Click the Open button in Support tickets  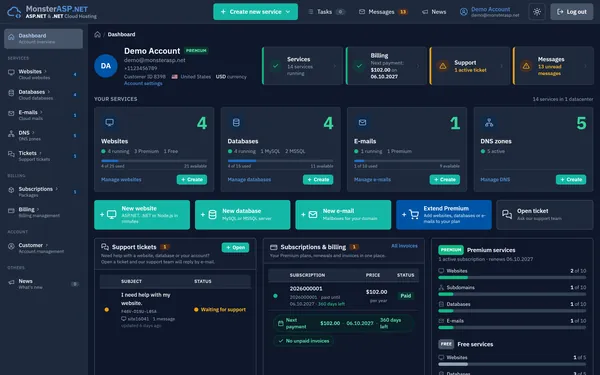[235, 248]
